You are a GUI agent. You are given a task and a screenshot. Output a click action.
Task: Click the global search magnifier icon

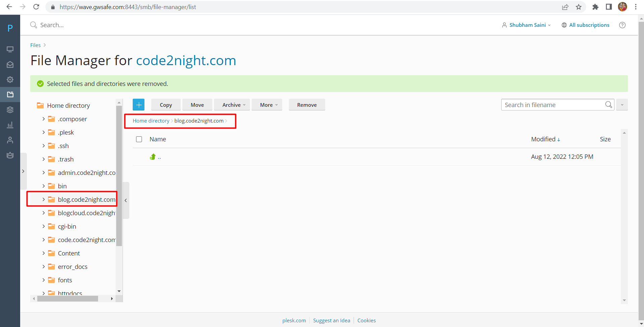tap(33, 25)
